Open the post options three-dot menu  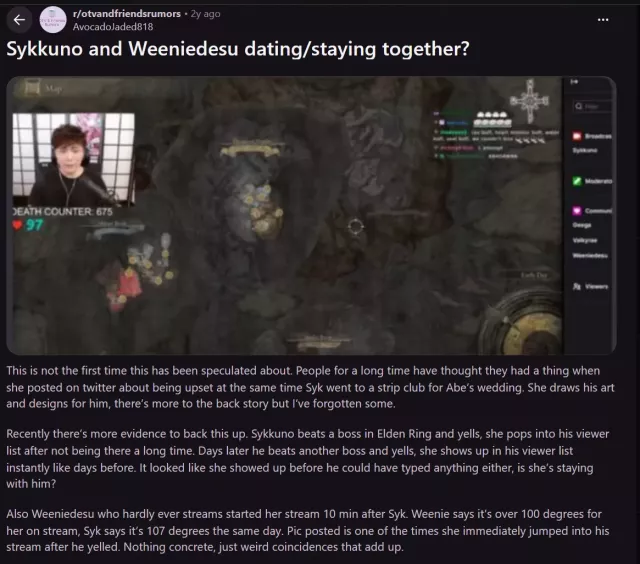[603, 20]
